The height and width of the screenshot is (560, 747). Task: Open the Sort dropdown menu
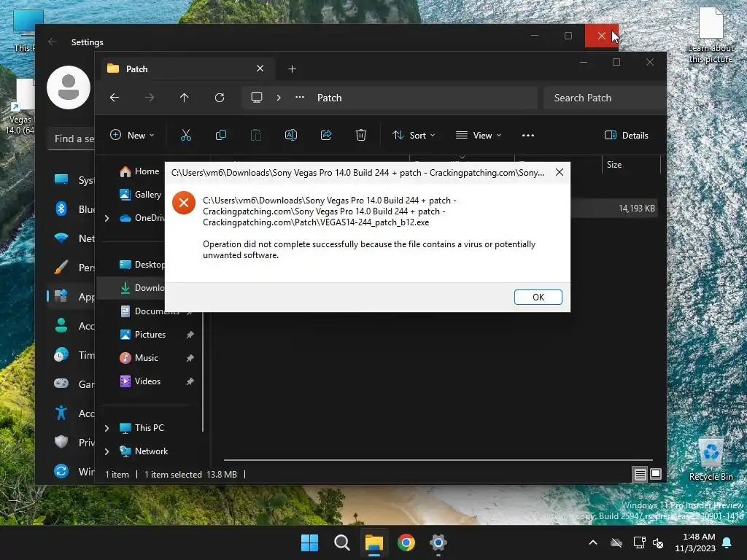[414, 135]
